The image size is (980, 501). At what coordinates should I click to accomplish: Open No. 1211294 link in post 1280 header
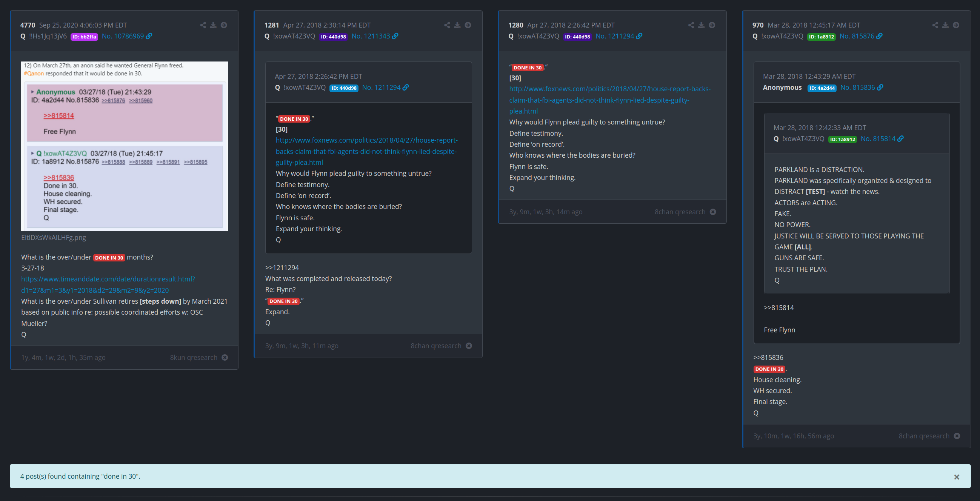pyautogui.click(x=615, y=36)
